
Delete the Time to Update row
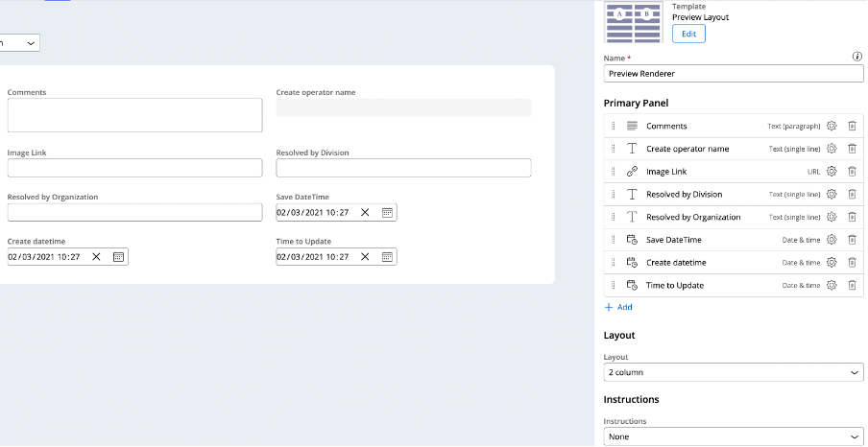click(x=852, y=286)
